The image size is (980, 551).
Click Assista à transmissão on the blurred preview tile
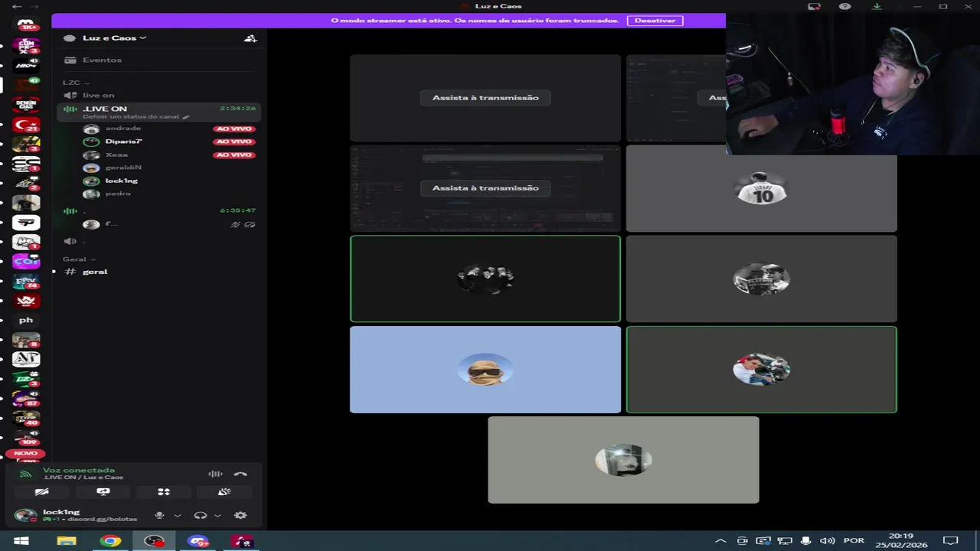(485, 188)
